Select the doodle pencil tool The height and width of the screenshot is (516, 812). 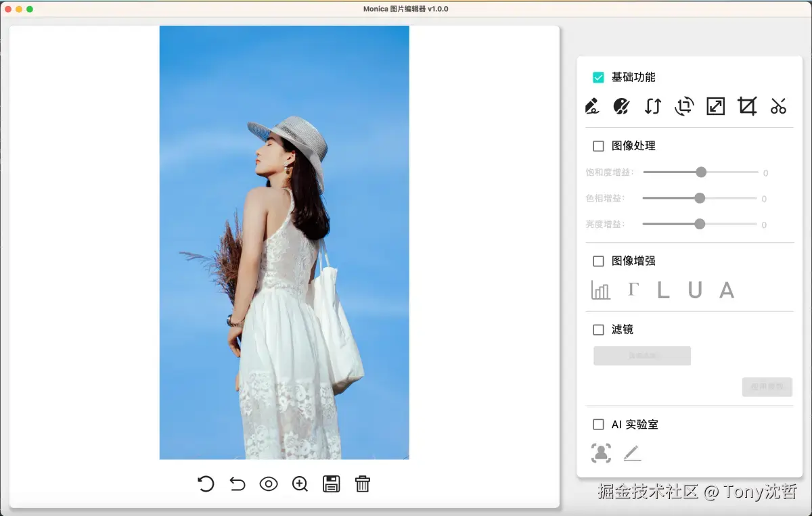(x=591, y=106)
